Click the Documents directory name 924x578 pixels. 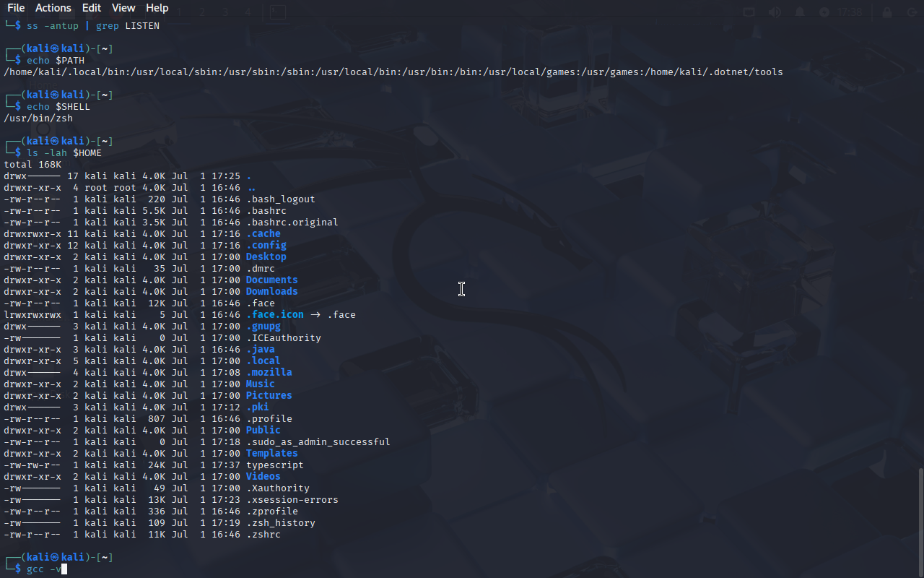coord(272,280)
